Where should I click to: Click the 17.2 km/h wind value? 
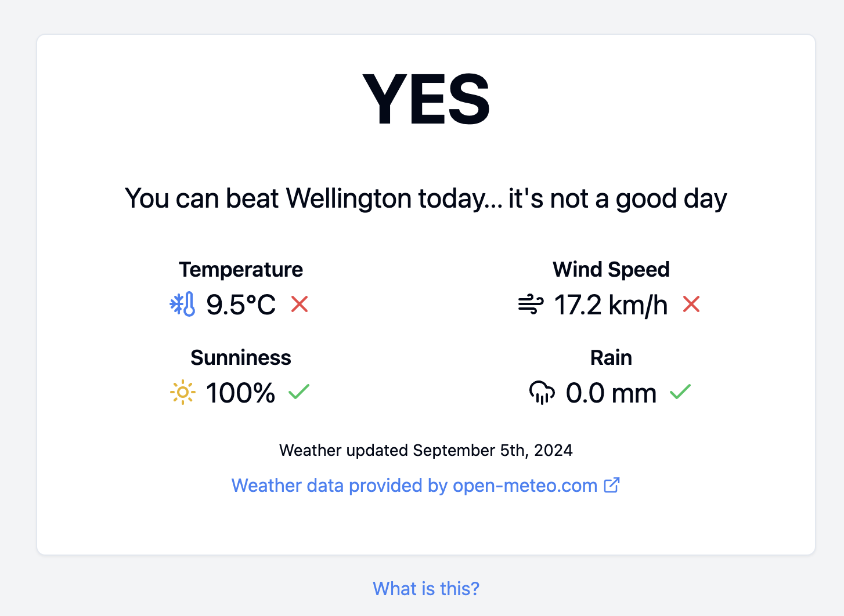(x=611, y=305)
